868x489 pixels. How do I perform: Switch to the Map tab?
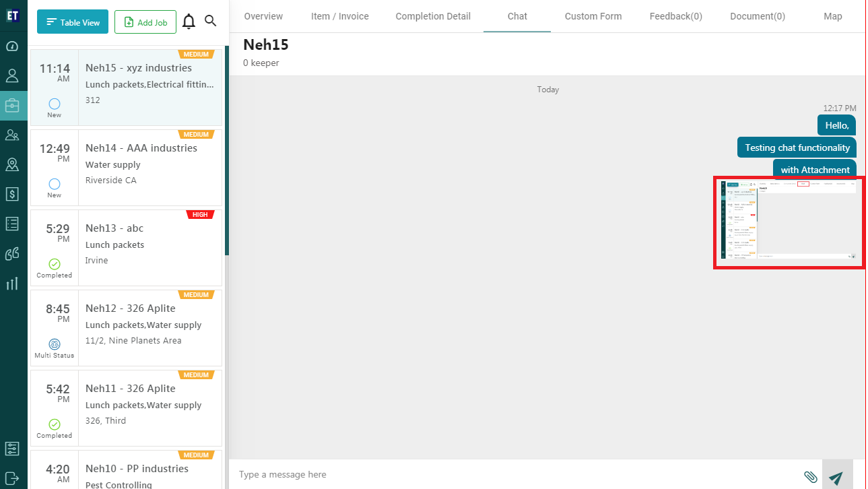[833, 16]
